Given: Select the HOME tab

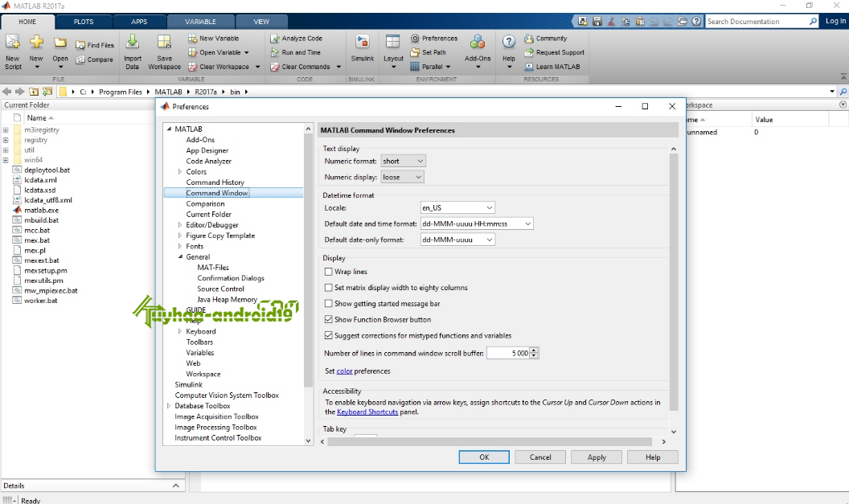Looking at the screenshot, I should 27,22.
